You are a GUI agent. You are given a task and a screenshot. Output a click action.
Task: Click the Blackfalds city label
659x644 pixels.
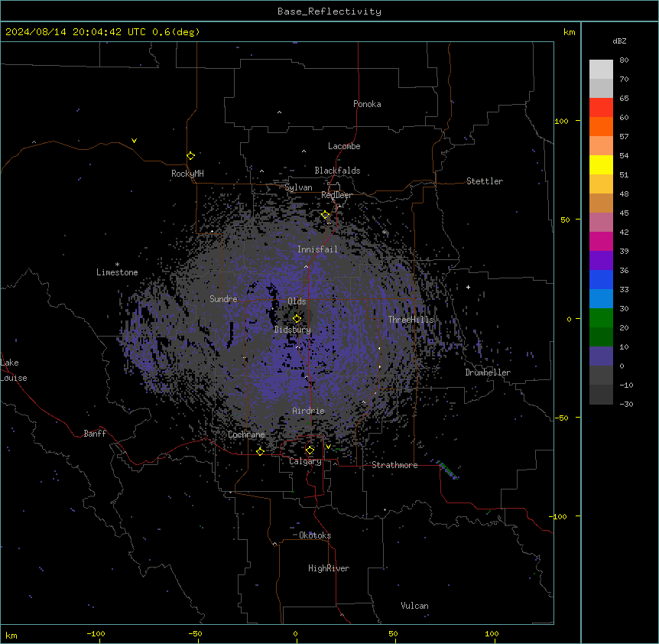337,171
